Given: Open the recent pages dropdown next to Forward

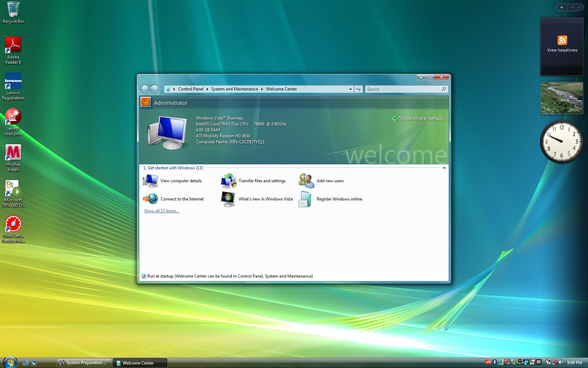Looking at the screenshot, I should 161,89.
